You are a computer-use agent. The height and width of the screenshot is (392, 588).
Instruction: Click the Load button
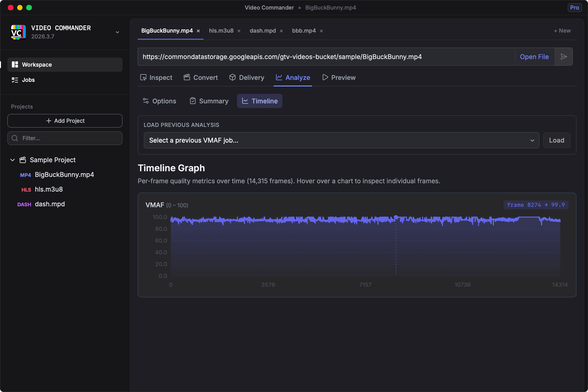(x=557, y=140)
